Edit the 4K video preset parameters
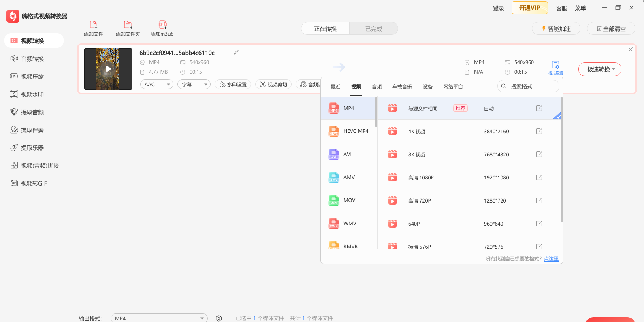 tap(539, 131)
